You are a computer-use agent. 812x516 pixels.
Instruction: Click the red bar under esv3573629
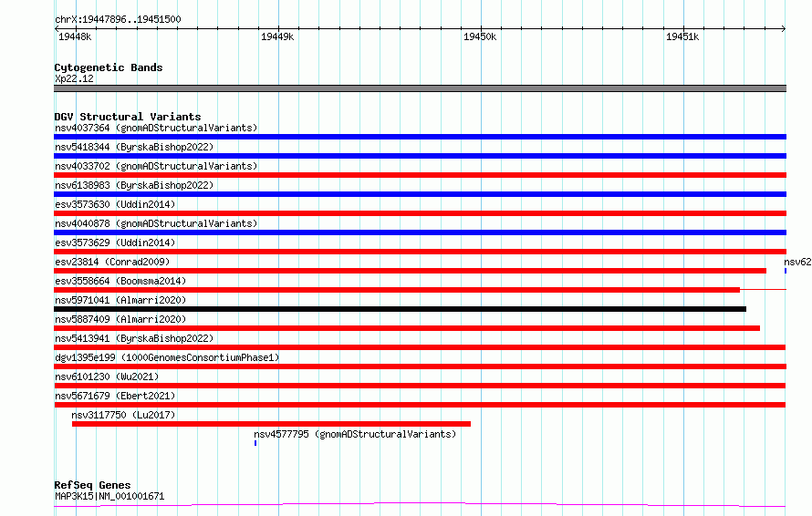pyautogui.click(x=420, y=252)
